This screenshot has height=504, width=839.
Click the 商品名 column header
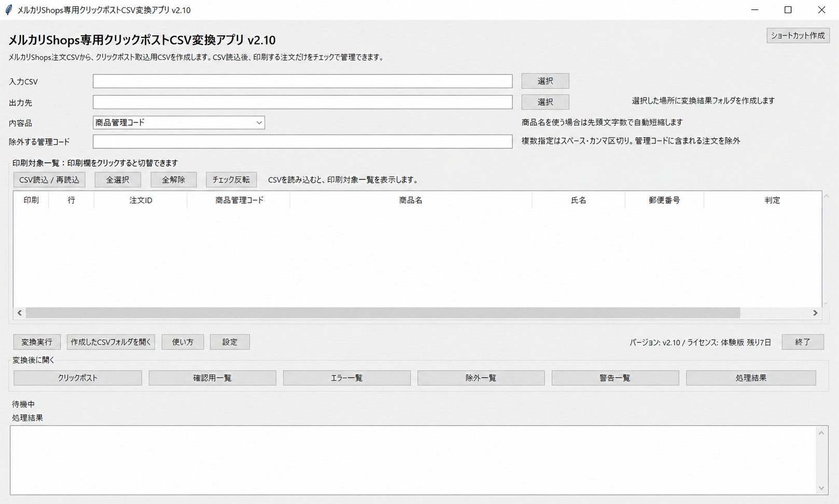coord(411,200)
